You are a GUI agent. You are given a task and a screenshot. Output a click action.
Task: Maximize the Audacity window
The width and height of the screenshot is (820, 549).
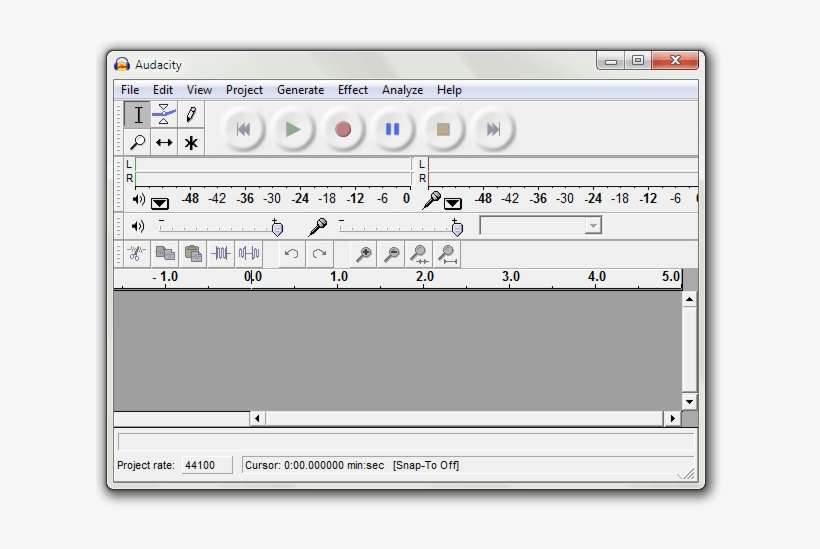point(637,61)
